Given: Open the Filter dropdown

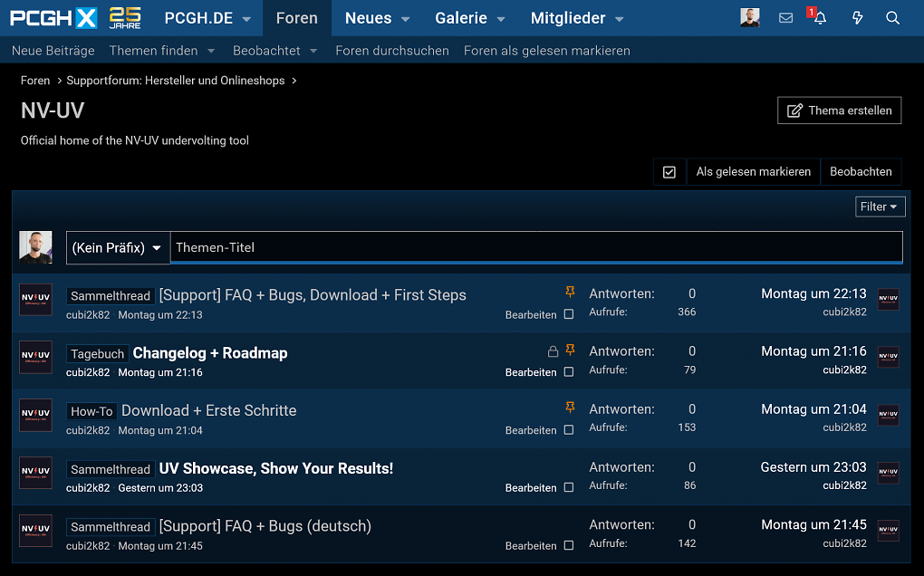Looking at the screenshot, I should point(880,206).
